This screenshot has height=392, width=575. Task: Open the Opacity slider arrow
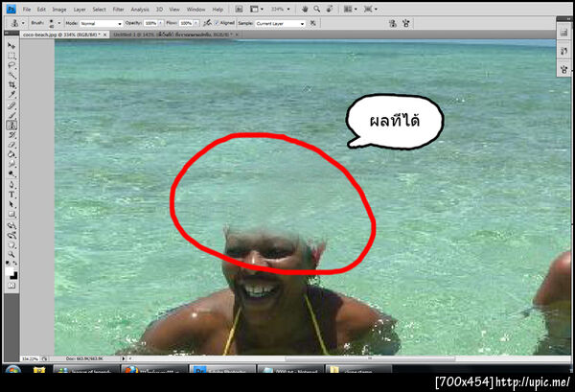point(160,23)
